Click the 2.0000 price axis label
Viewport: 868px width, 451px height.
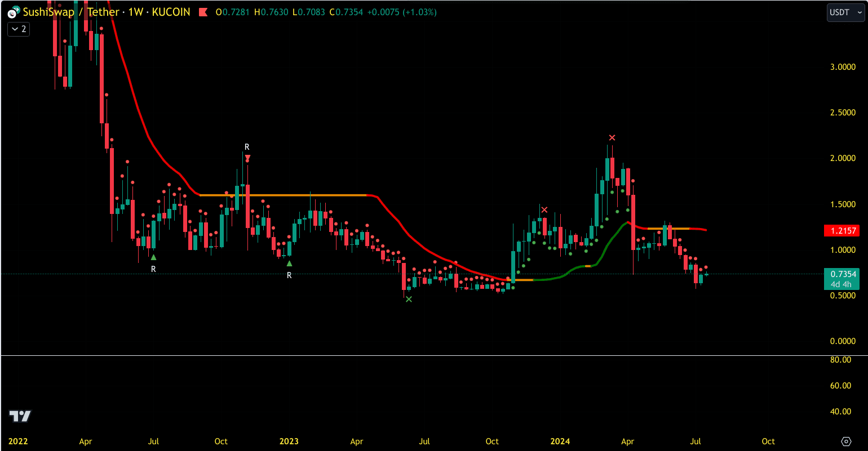tap(843, 158)
